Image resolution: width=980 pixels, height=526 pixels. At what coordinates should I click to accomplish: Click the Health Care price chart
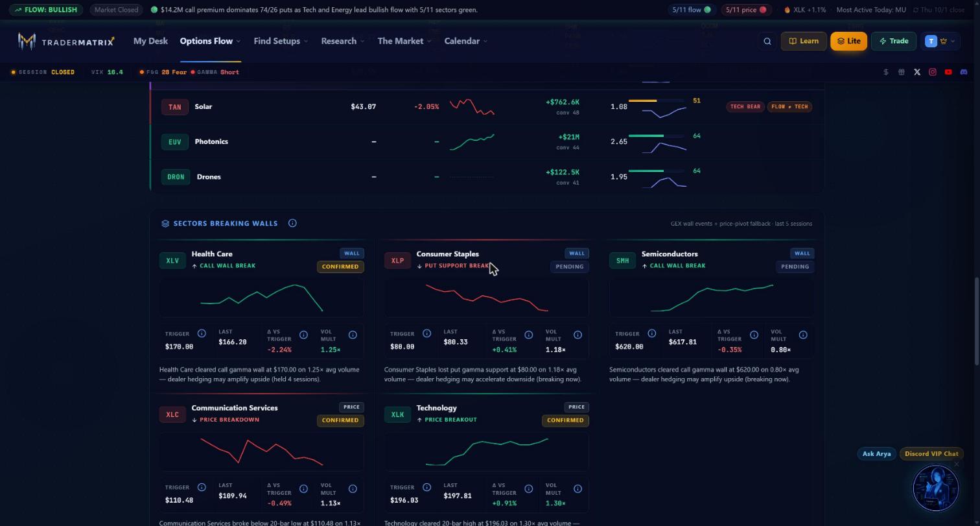[262, 298]
